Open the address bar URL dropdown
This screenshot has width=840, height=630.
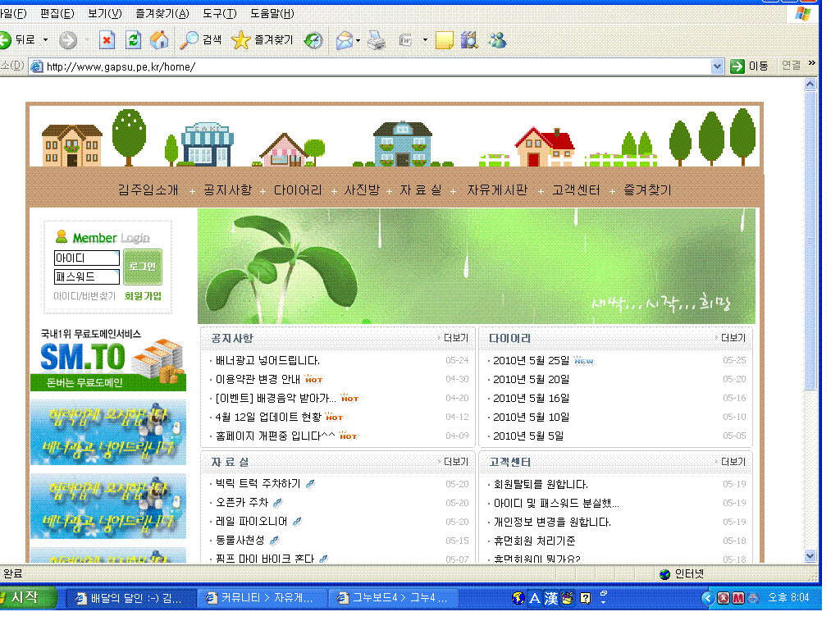pos(717,66)
